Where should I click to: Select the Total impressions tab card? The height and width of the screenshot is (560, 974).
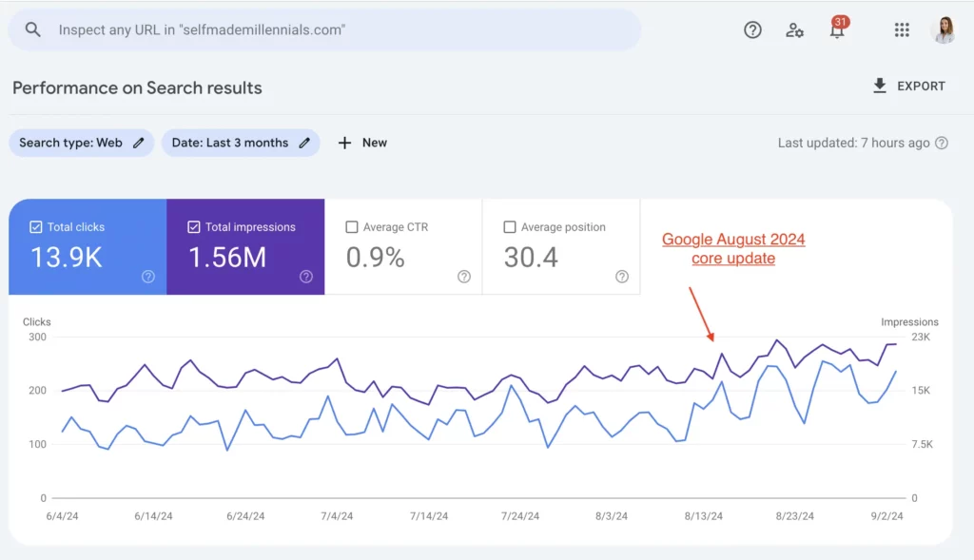245,247
